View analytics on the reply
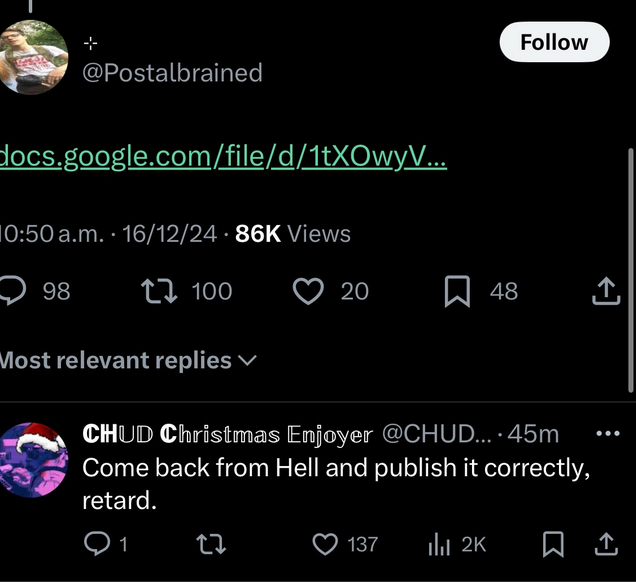The image size is (636, 582). click(x=440, y=544)
